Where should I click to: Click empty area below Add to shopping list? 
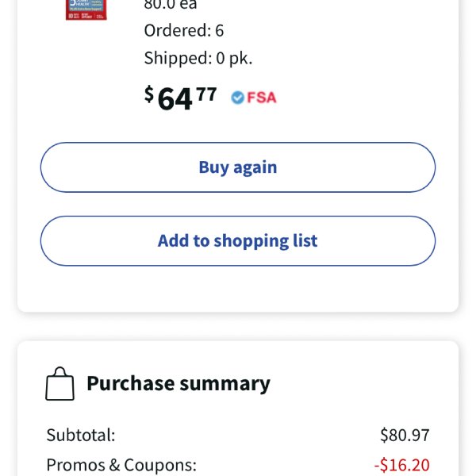pos(238,289)
